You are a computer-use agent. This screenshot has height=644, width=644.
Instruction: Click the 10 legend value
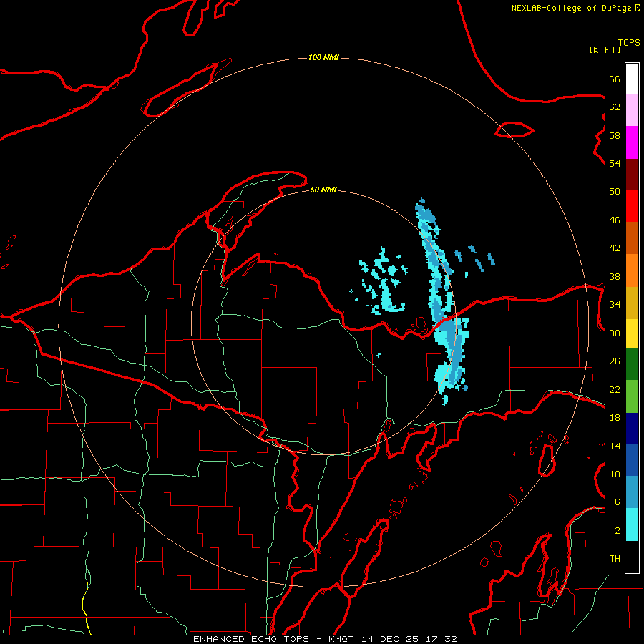coord(615,474)
